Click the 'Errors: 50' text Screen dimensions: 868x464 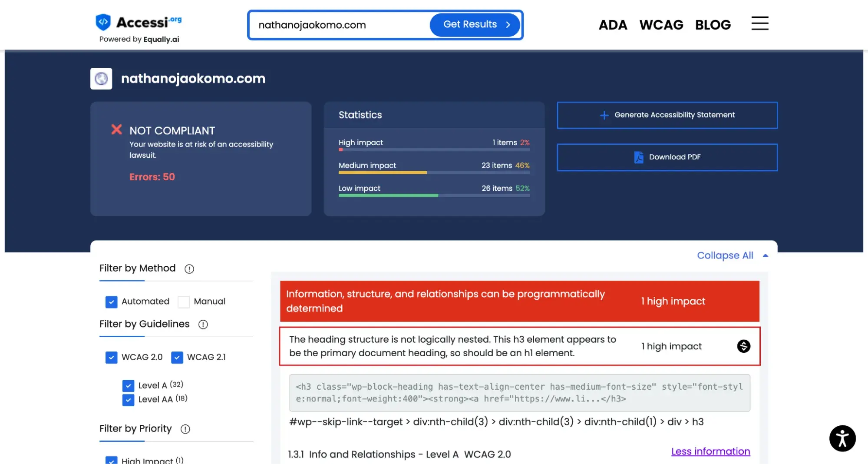pos(152,177)
